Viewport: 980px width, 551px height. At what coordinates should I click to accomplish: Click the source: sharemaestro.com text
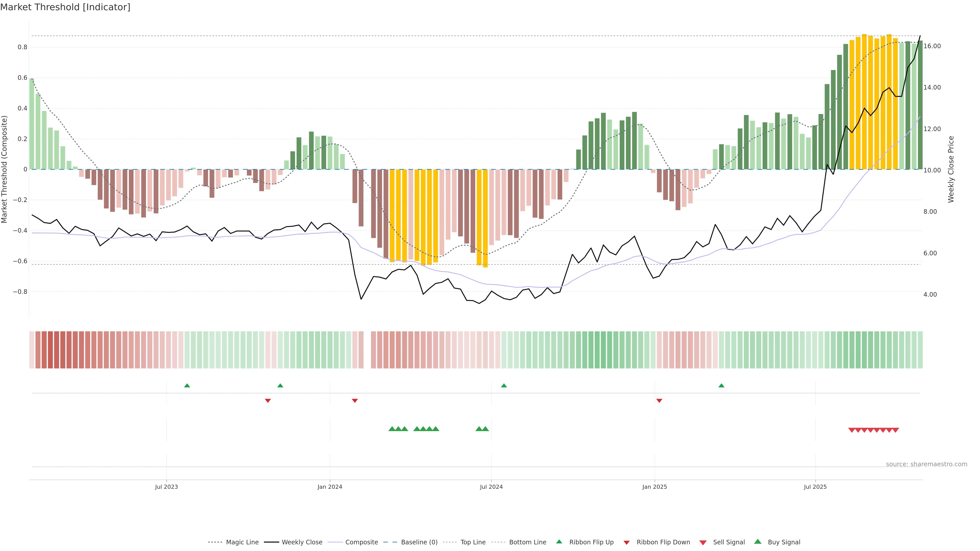coord(926,464)
